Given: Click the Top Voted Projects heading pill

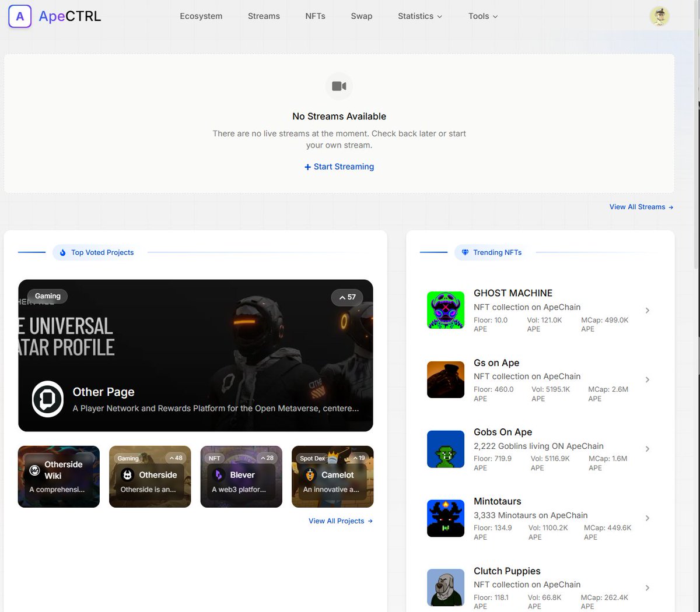Looking at the screenshot, I should pyautogui.click(x=97, y=252).
